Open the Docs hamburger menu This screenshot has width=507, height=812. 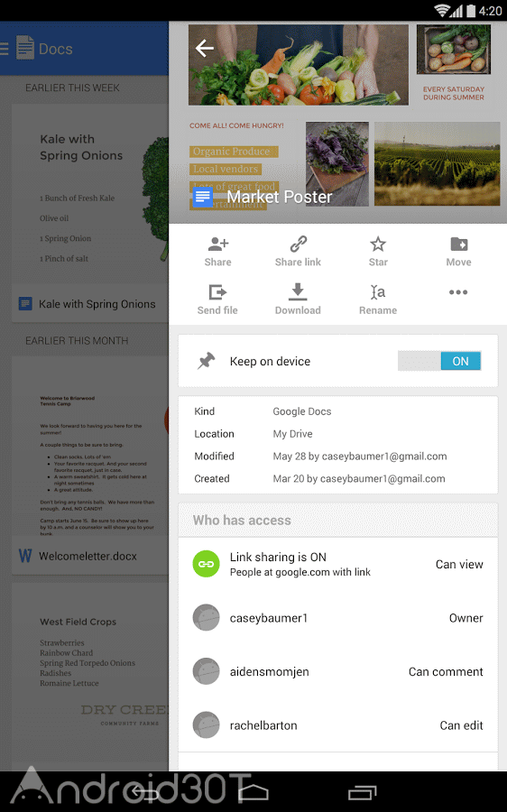tap(5, 49)
